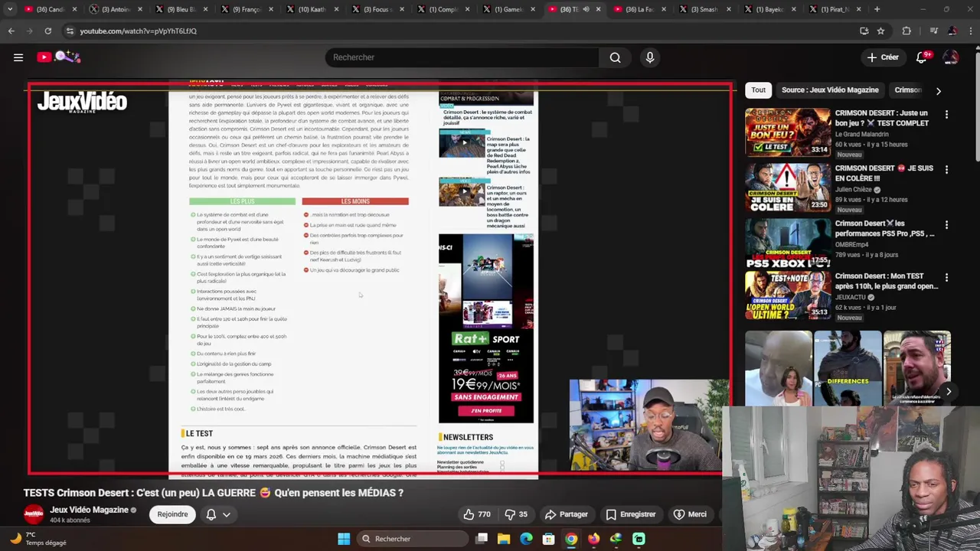Open options for 'Juste un bon jeu' video
The width and height of the screenshot is (980, 551).
[x=946, y=115]
